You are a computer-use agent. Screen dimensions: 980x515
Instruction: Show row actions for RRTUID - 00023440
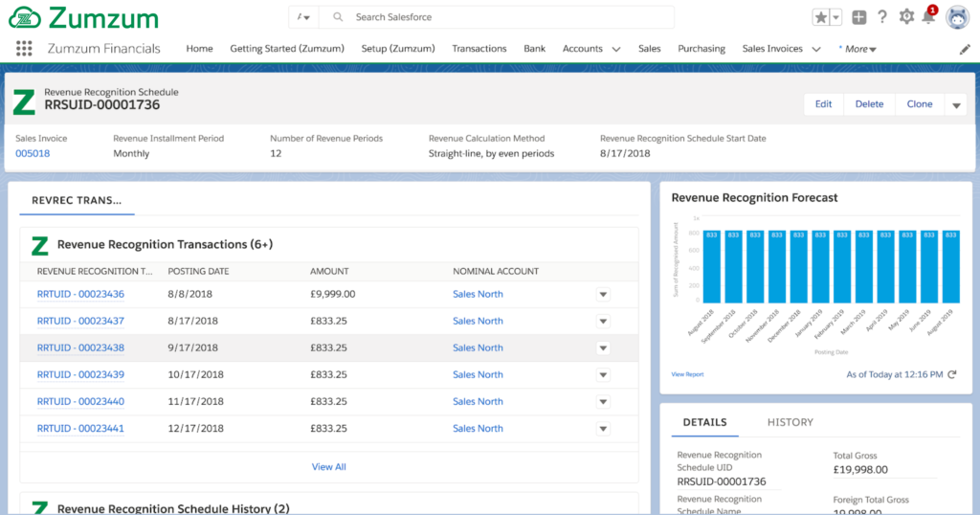point(603,402)
